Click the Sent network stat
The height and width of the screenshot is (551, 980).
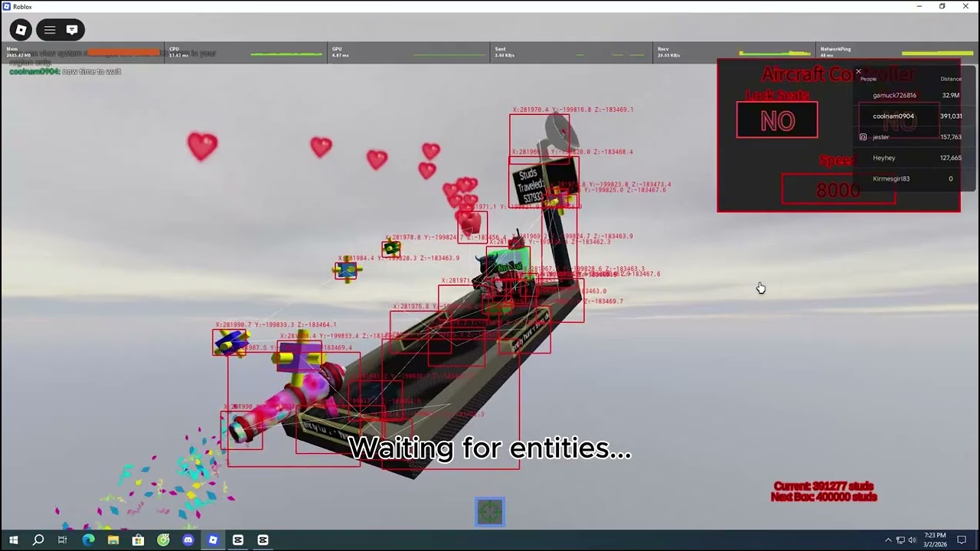coord(572,52)
